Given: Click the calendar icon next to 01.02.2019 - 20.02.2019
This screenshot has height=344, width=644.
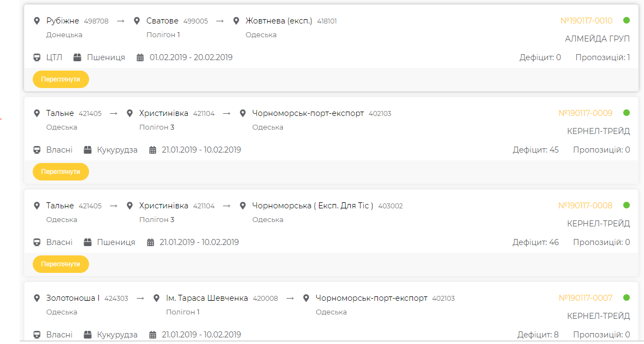Looking at the screenshot, I should pos(140,57).
